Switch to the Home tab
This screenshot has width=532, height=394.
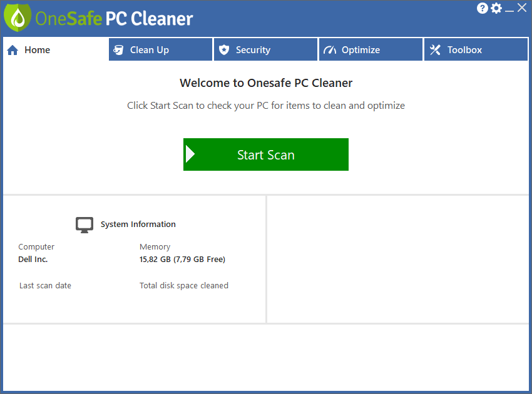tap(56, 49)
